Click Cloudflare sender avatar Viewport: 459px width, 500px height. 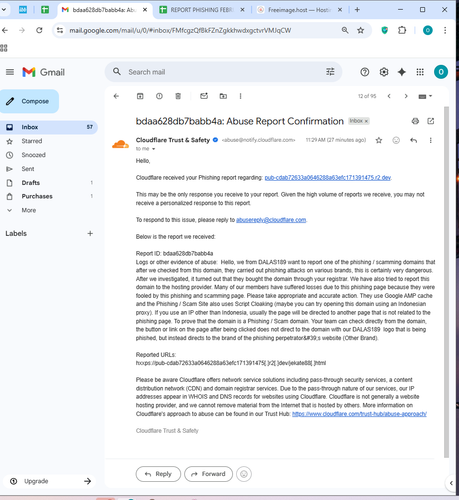120,144
